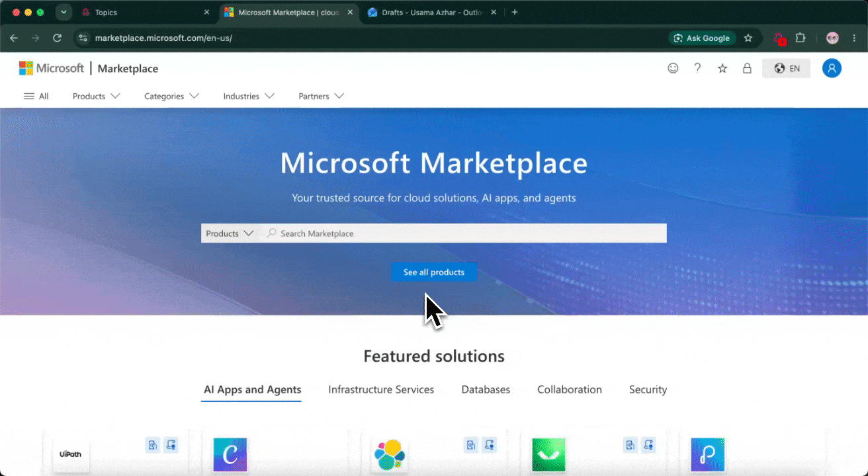Show the Security featured solutions

[x=648, y=390]
